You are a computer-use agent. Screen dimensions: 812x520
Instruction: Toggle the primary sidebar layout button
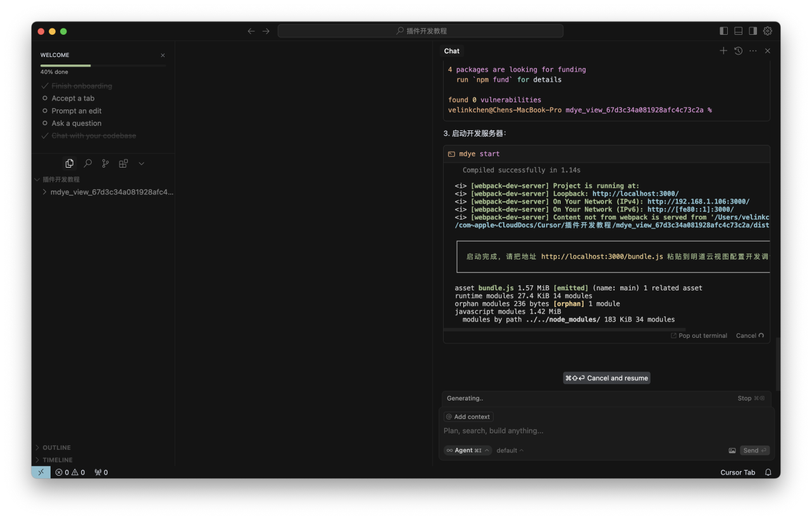724,31
